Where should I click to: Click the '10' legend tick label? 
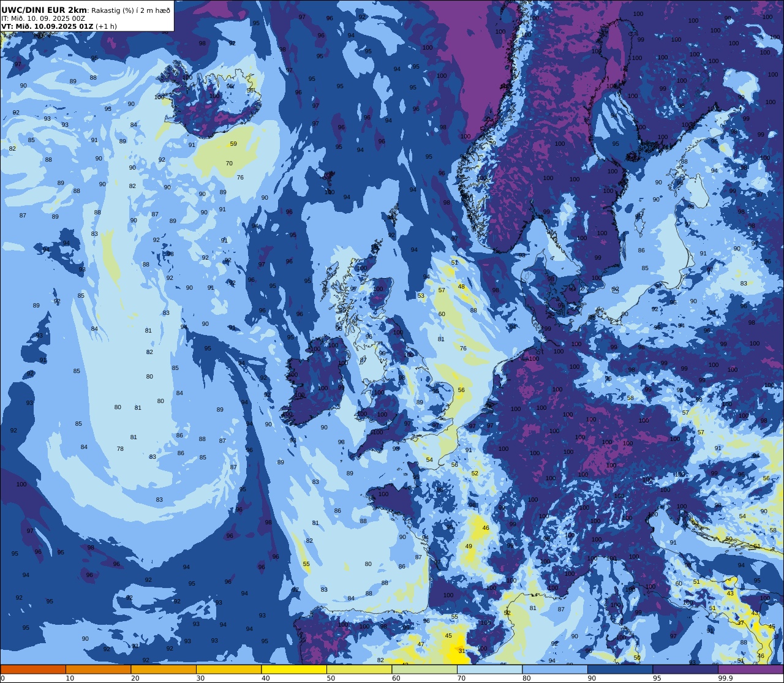70,678
